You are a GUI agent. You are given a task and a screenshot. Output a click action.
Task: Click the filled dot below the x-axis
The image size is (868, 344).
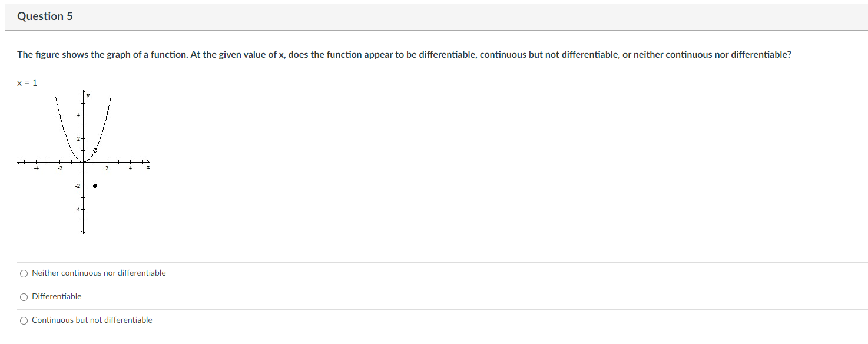click(x=95, y=186)
